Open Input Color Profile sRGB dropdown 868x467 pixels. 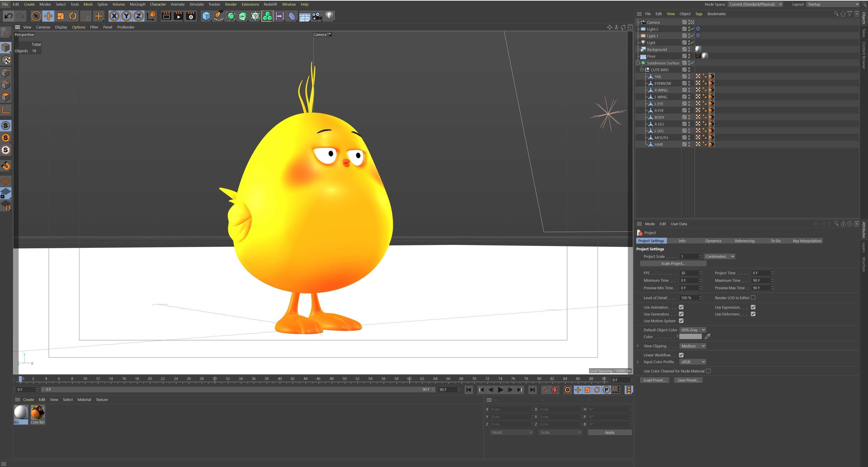pos(693,362)
